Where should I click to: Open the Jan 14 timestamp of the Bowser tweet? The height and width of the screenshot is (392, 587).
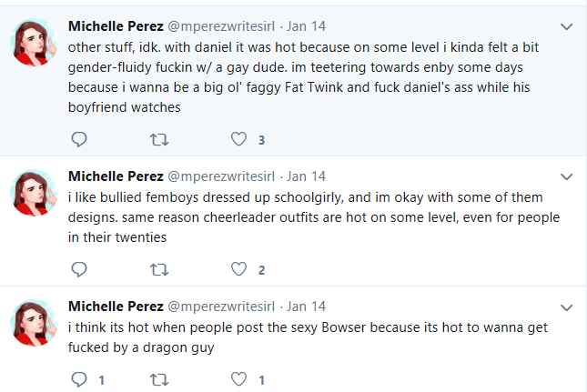(x=306, y=307)
